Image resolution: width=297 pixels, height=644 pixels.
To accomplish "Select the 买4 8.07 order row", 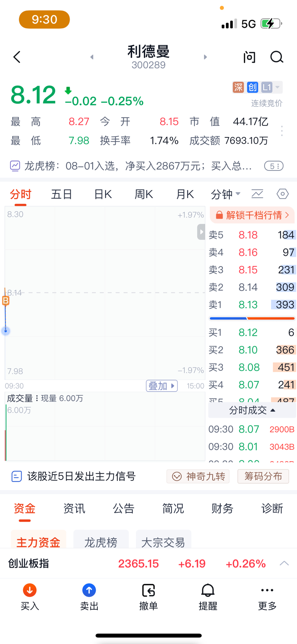I will [x=252, y=385].
